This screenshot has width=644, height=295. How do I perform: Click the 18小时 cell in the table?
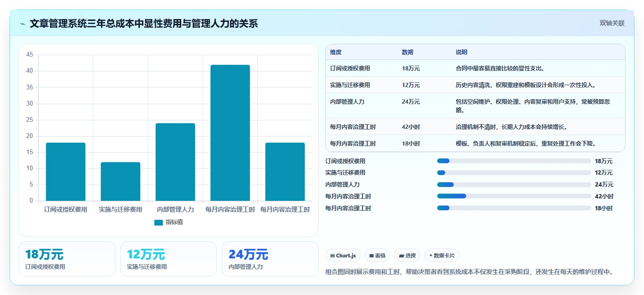pos(411,144)
